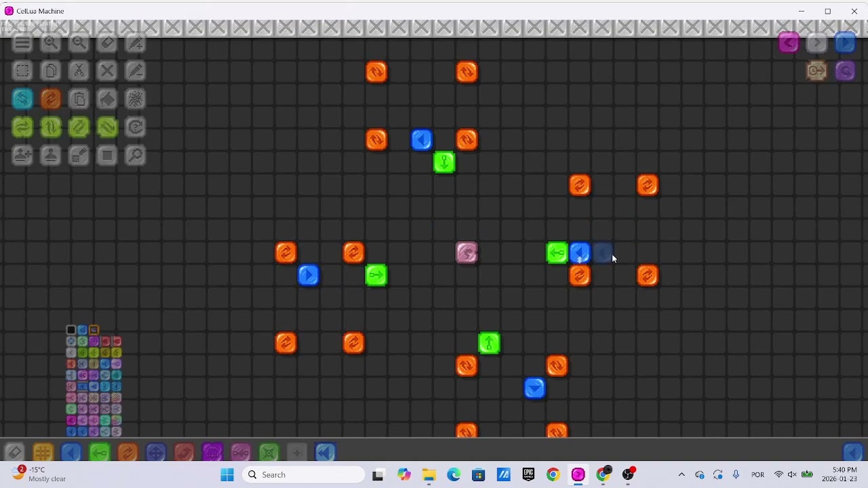
Task: Click the checkered pencil tool icon
Action: [x=79, y=156]
